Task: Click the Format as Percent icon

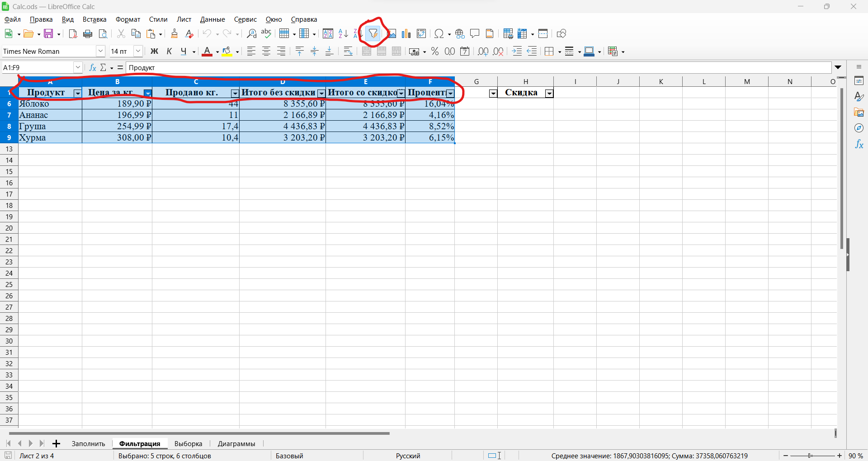Action: click(435, 51)
